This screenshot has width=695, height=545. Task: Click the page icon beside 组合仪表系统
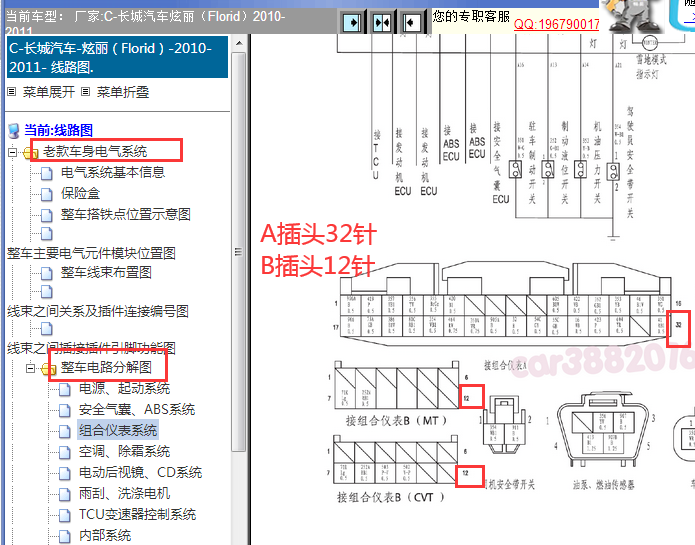pyautogui.click(x=65, y=431)
